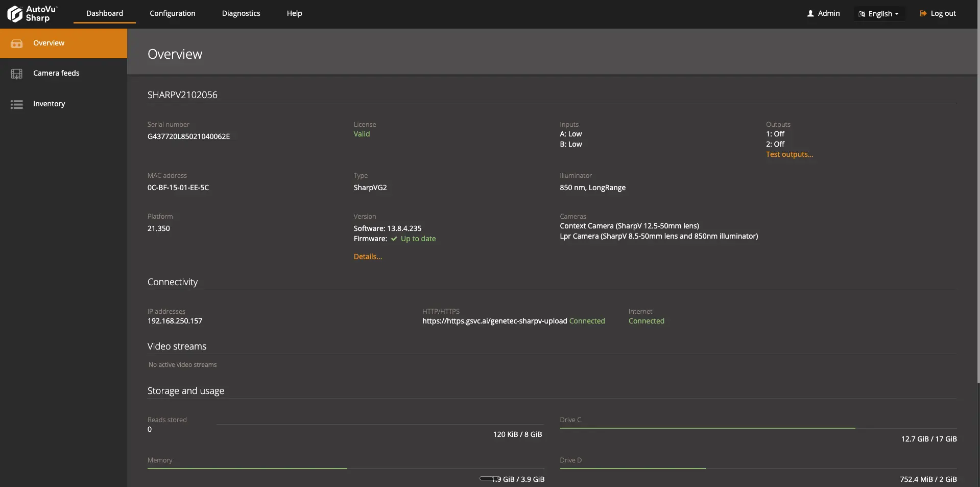Click the Admin user icon
This screenshot has height=487, width=980.
(x=810, y=14)
